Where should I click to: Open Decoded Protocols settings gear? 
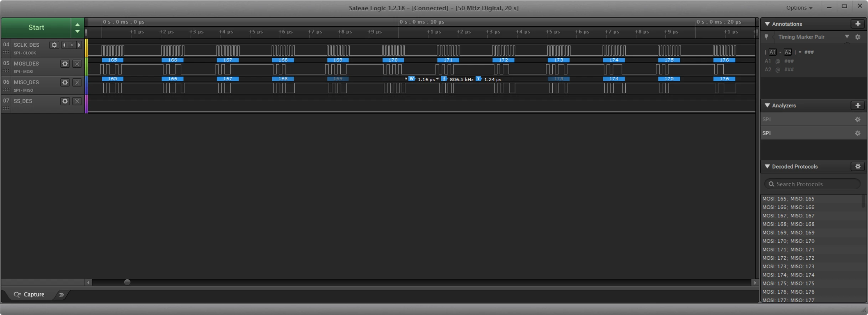tap(858, 166)
